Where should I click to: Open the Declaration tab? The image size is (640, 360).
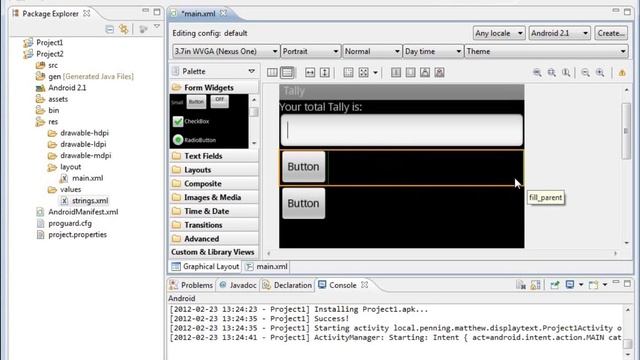point(287,285)
